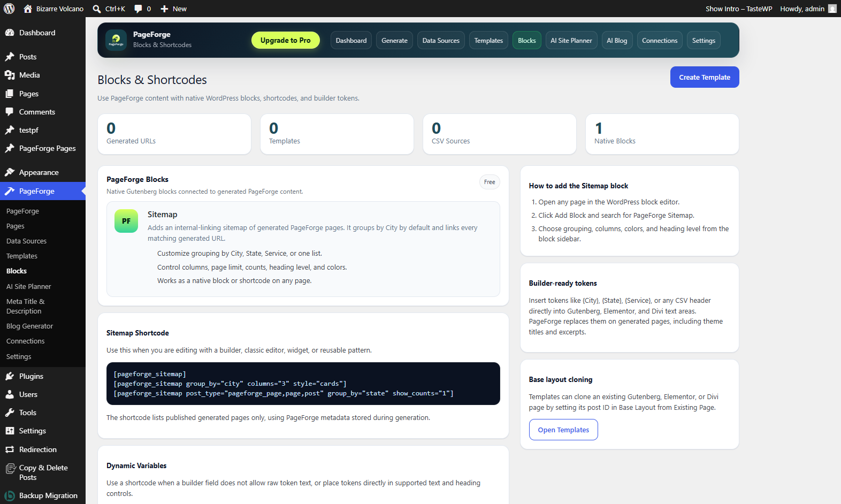Open Templates submenu item in sidebar
This screenshot has height=504, width=841.
click(22, 256)
